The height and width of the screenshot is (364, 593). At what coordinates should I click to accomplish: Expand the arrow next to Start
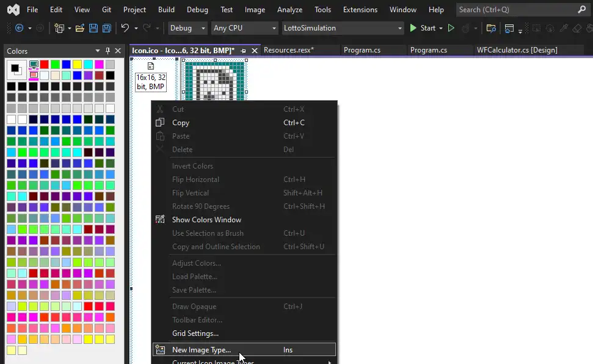(441, 28)
